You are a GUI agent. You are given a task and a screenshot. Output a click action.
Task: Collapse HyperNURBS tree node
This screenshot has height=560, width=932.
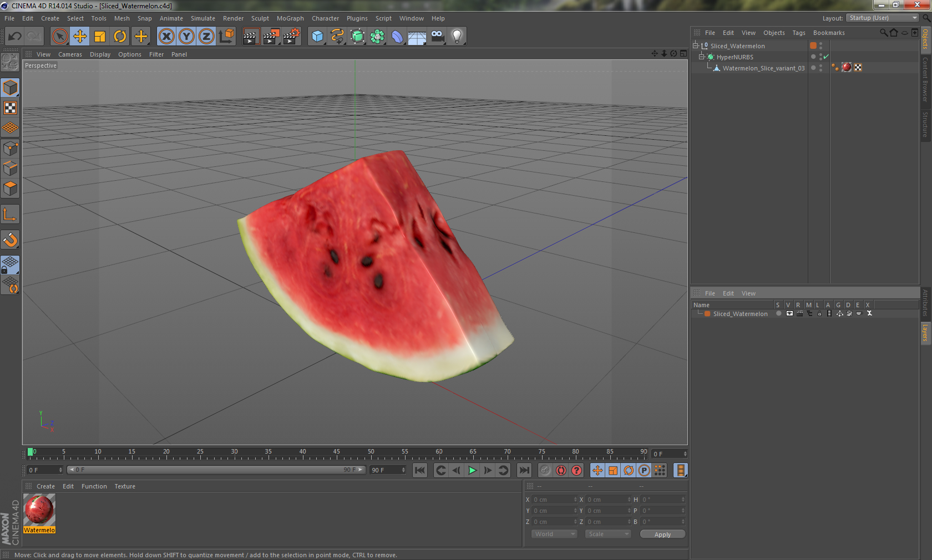[702, 57]
